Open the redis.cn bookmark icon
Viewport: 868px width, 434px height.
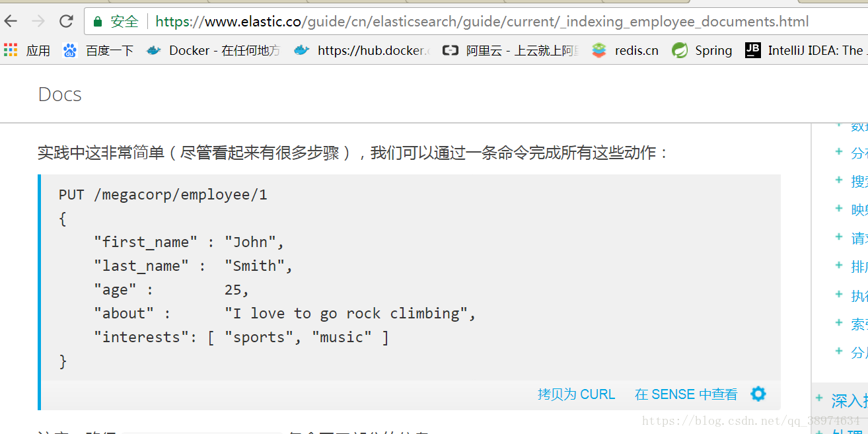click(x=599, y=50)
